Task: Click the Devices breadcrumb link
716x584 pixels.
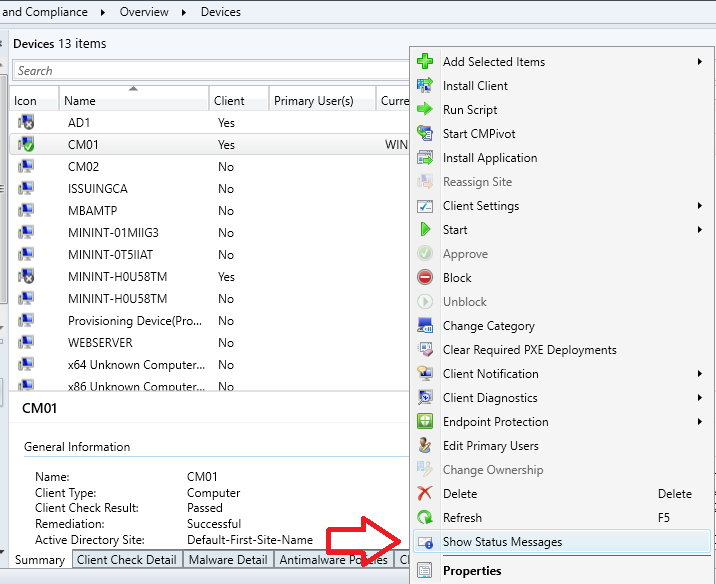Action: (x=221, y=12)
